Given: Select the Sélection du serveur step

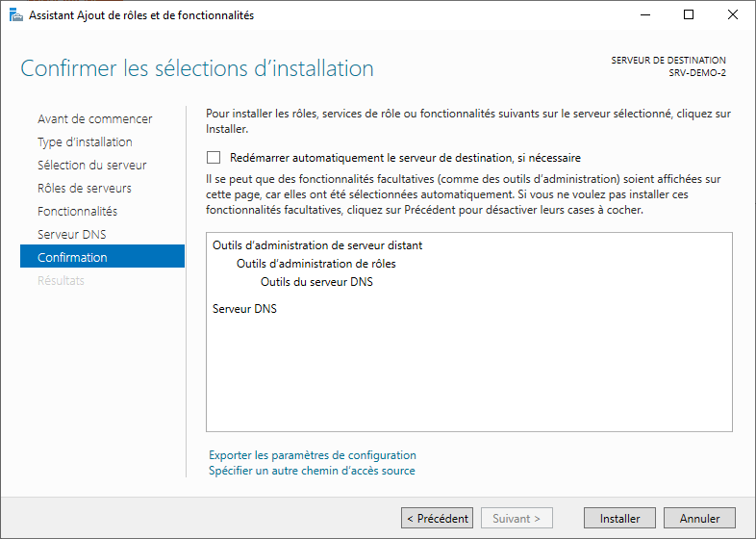Looking at the screenshot, I should (x=91, y=166).
